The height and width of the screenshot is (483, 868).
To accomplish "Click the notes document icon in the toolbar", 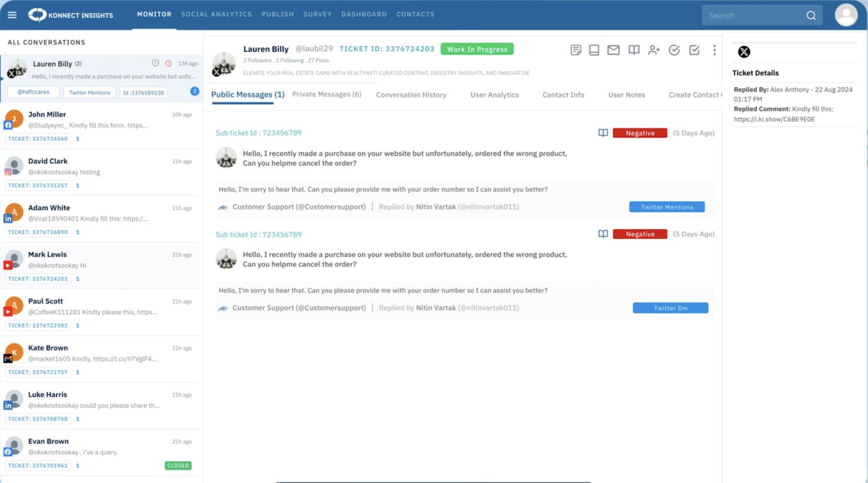I will pyautogui.click(x=575, y=50).
